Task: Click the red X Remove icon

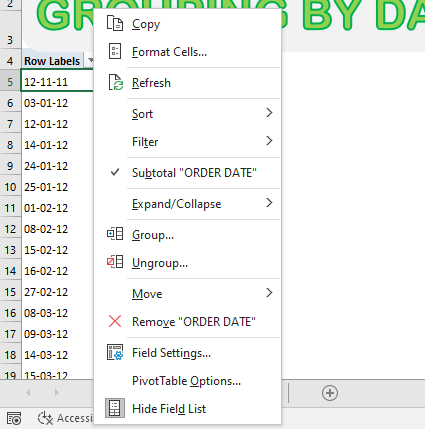Action: pyautogui.click(x=115, y=321)
